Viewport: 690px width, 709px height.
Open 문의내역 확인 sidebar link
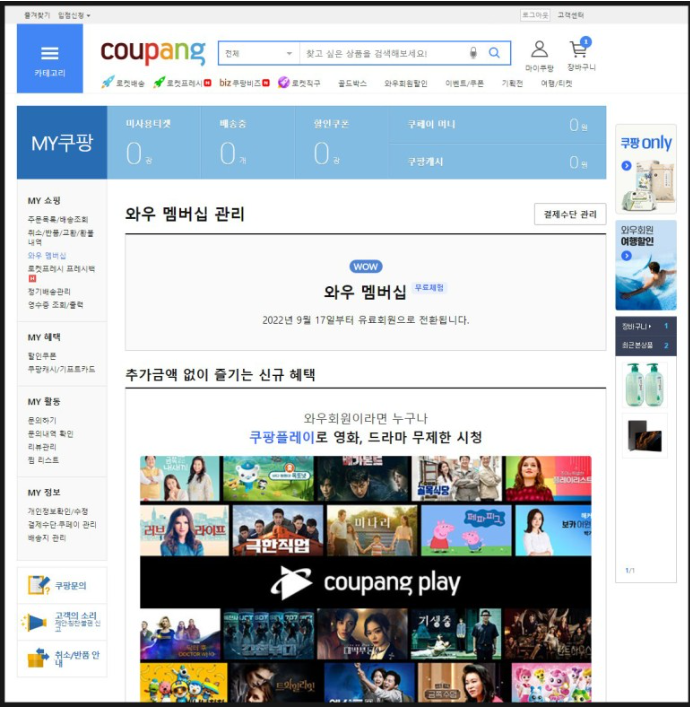pos(50,434)
